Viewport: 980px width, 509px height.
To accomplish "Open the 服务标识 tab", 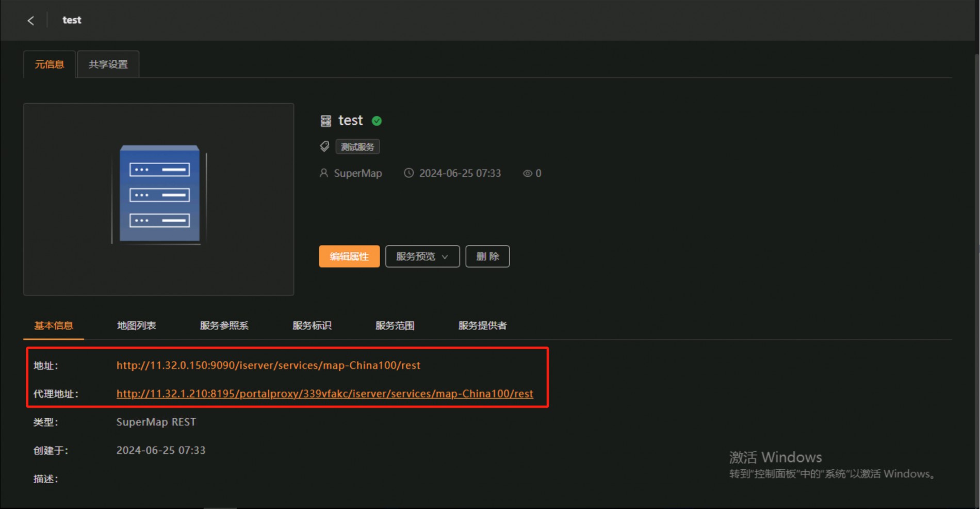I will (x=312, y=325).
